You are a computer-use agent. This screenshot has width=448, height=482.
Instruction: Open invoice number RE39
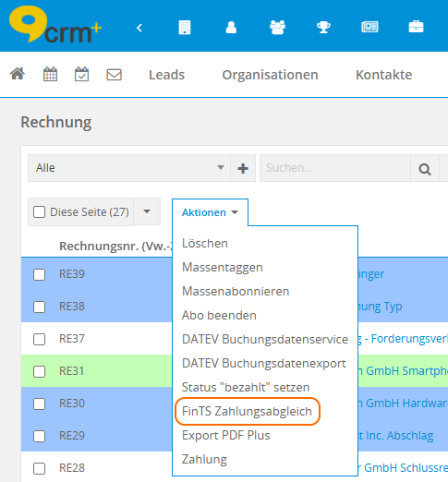pos(72,274)
